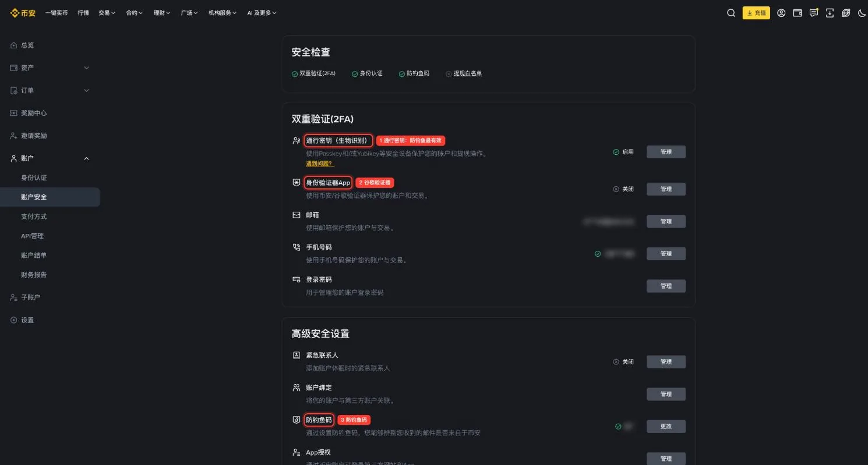
Task: Collapse the 账户 sidebar section
Action: [x=50, y=158]
